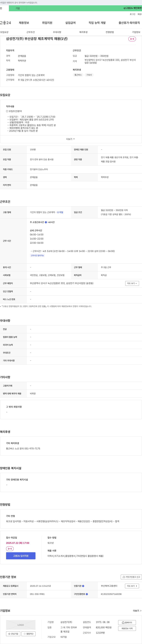This screenshot has height=644, width=142.
Task: Click the 통근버스 benefit tag
Action: 78,75
